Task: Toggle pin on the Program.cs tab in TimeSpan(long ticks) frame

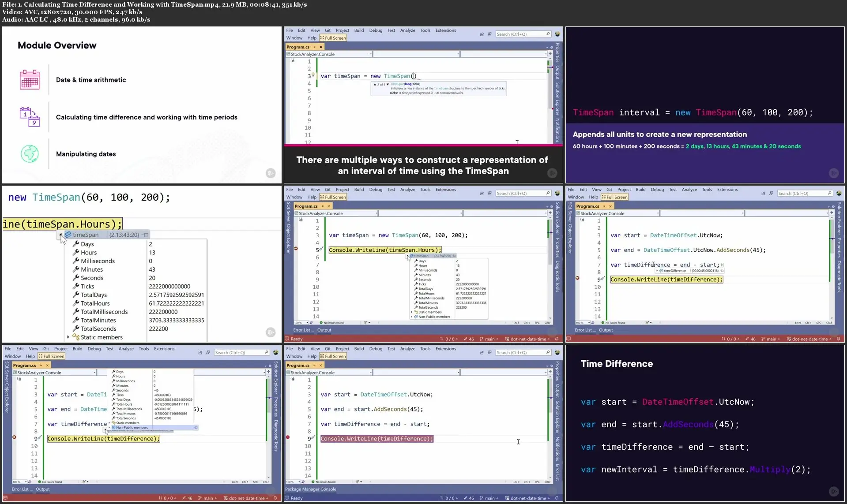Action: [315, 47]
